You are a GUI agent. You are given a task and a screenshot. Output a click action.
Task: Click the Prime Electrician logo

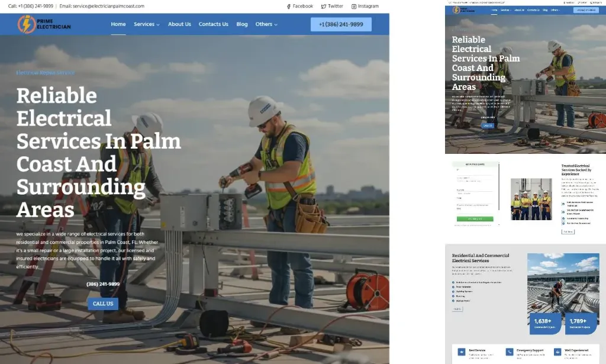click(44, 24)
